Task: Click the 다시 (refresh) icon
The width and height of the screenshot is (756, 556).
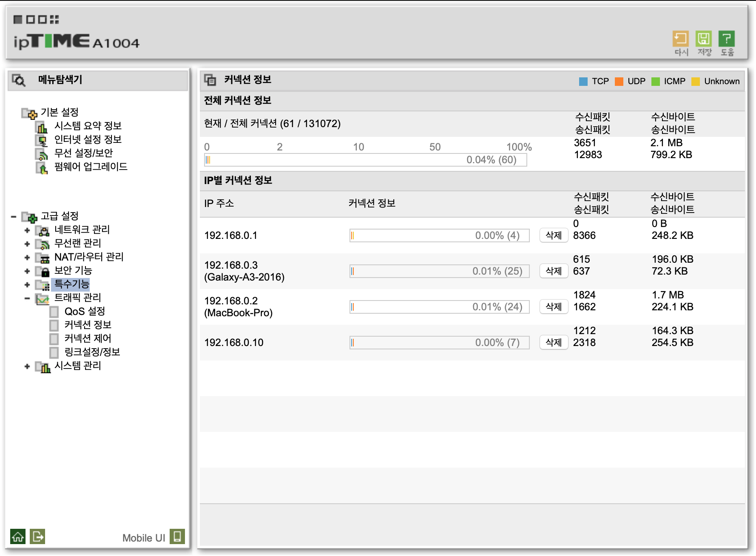Action: 681,39
